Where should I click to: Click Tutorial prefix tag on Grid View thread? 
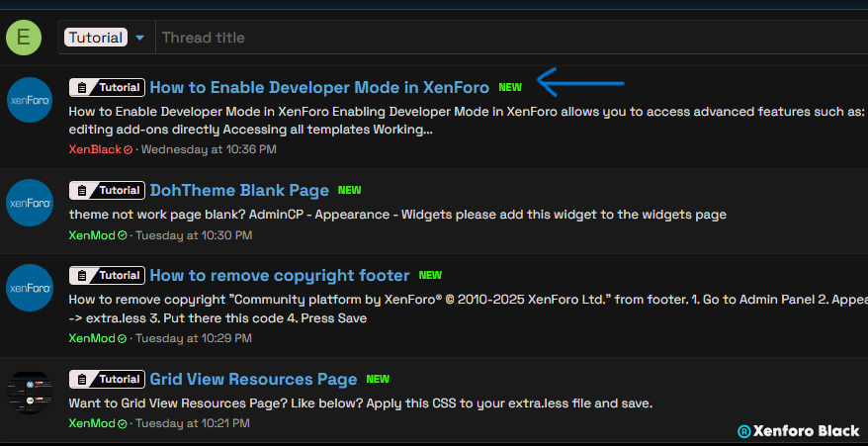click(108, 379)
